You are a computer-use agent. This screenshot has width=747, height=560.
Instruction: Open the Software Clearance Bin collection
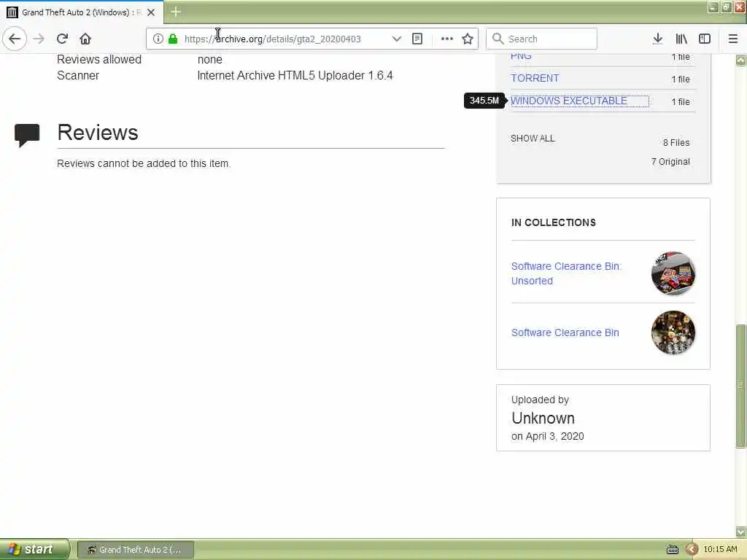(x=565, y=332)
